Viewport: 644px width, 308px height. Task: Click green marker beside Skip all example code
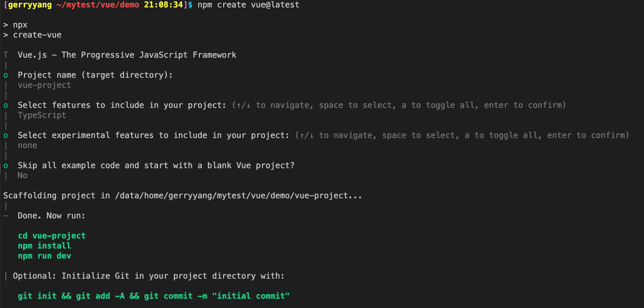[x=6, y=166]
